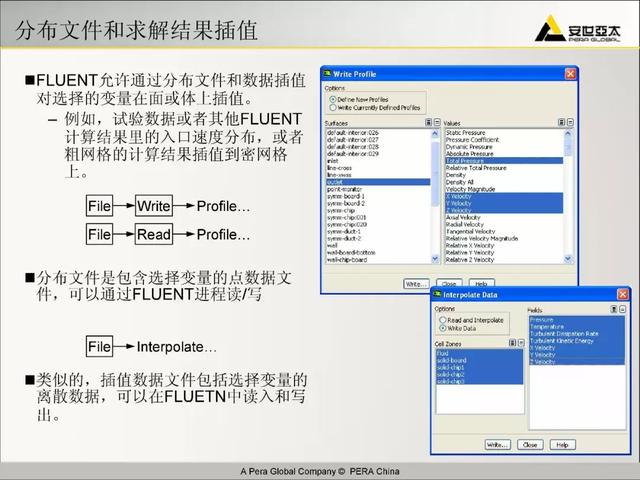Select Static Pressure in Values
The height and width of the screenshot is (480, 640).
pos(504,133)
